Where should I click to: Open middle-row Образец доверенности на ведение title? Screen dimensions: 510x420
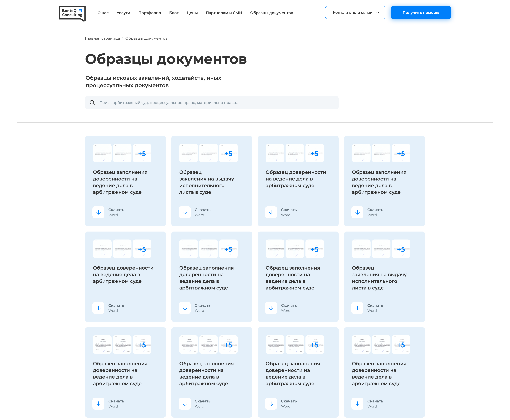(123, 275)
